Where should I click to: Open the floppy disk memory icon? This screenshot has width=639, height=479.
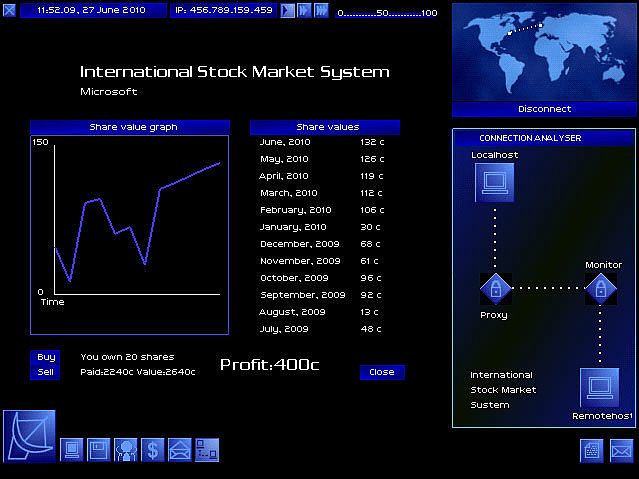click(x=99, y=450)
